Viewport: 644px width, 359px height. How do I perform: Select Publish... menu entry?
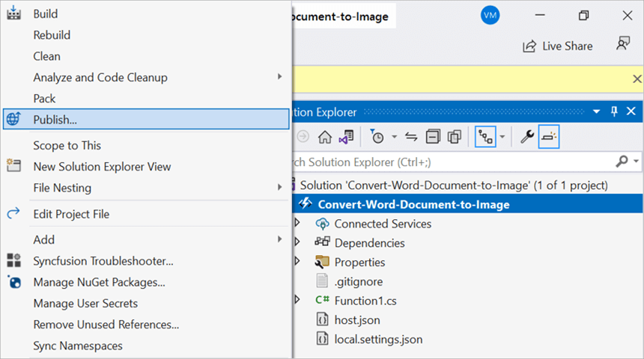[x=146, y=119]
